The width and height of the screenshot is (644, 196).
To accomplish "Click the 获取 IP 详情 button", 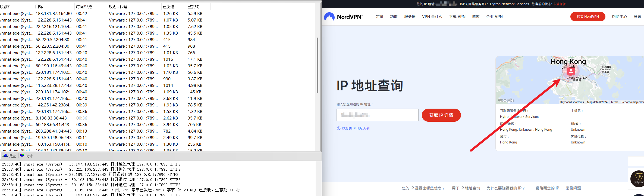I will click(441, 115).
